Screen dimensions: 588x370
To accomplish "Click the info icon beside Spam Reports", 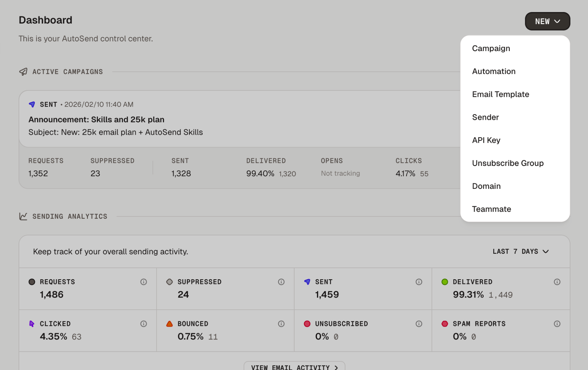I will [557, 324].
